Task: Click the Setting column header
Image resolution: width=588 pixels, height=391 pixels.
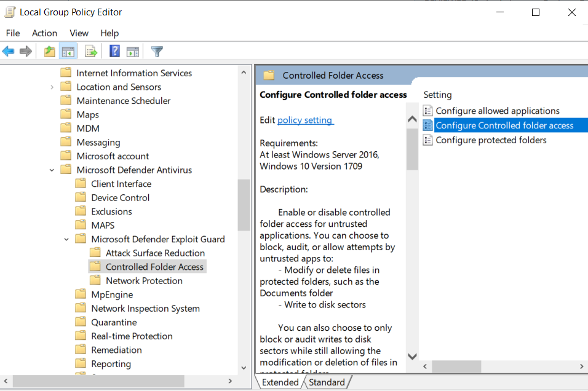Action: coord(438,95)
